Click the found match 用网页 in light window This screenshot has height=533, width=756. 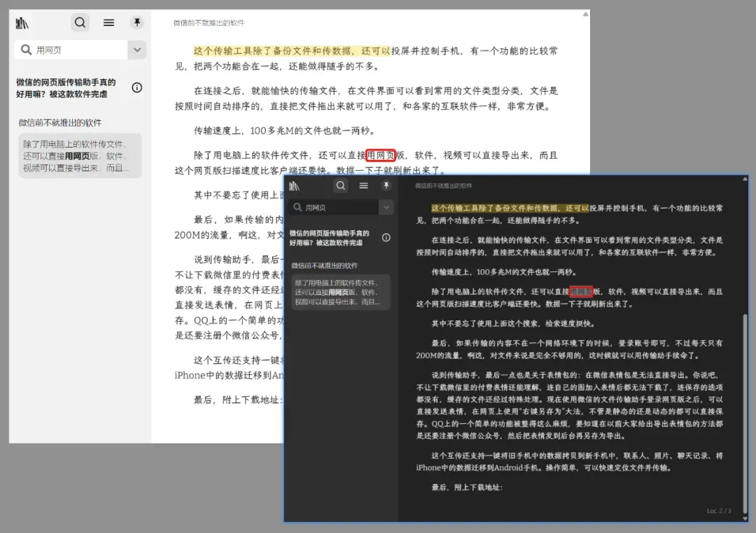381,155
